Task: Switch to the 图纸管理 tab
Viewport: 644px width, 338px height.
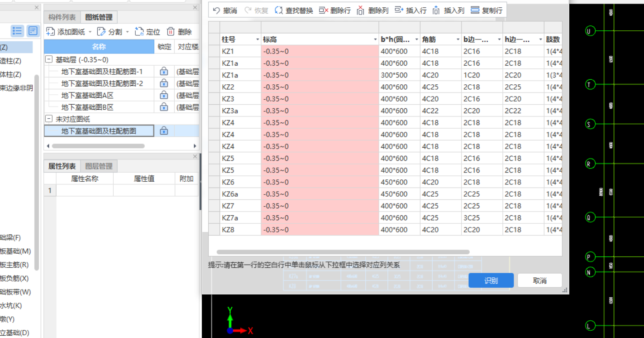Action: tap(99, 17)
